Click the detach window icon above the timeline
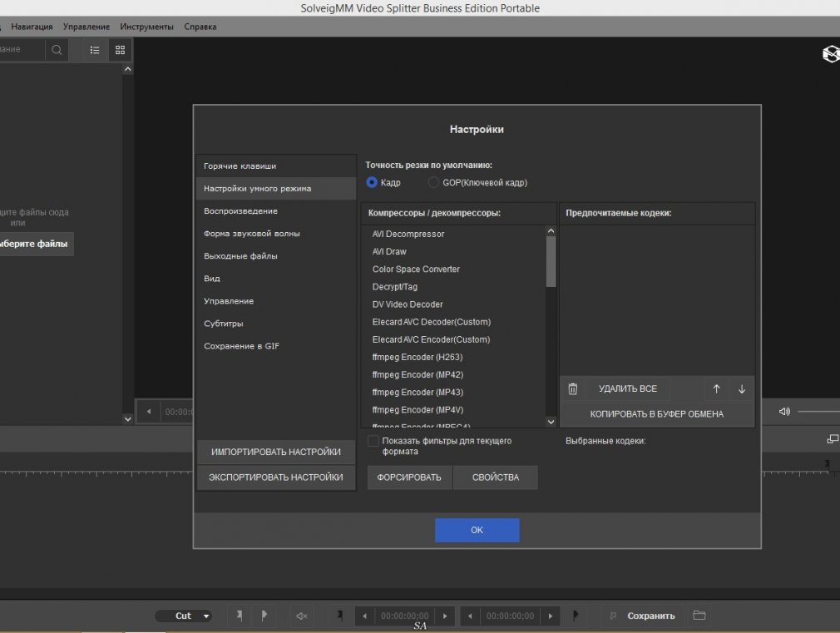 pos(833,439)
